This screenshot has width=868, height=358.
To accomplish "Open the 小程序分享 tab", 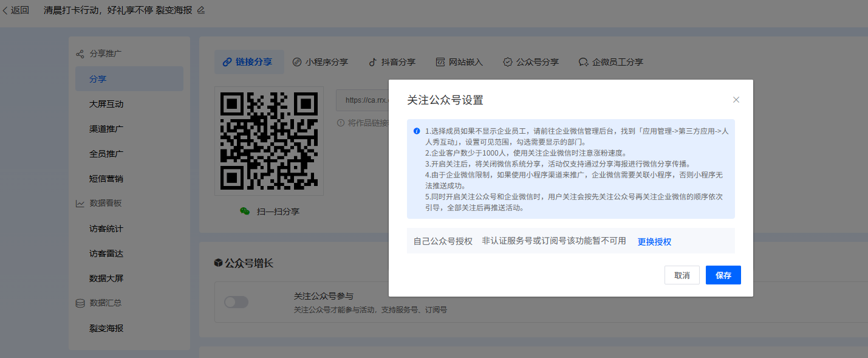I will tap(320, 62).
